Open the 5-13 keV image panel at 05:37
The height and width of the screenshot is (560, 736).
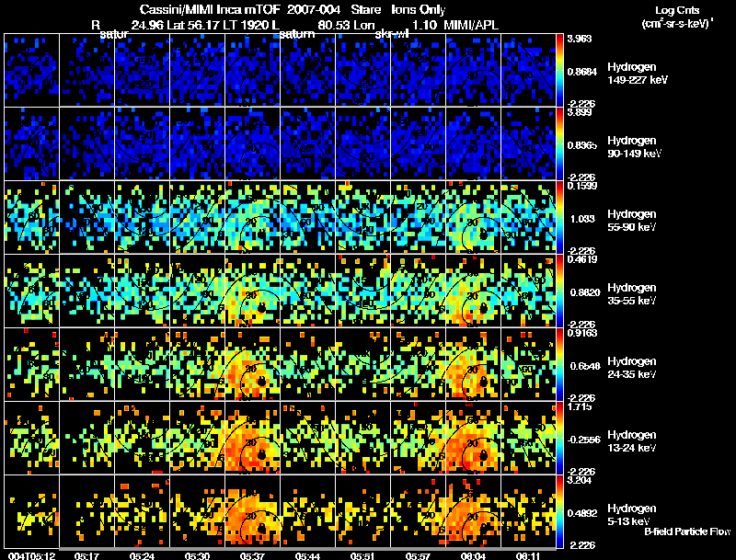pyautogui.click(x=252, y=511)
